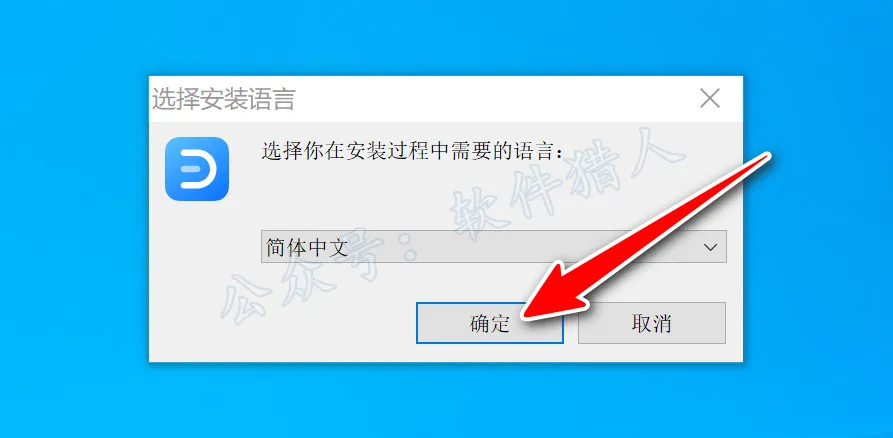Screen dimensions: 893x438
Task: Click the 选择安装语言 title bar text
Action: tap(223, 99)
